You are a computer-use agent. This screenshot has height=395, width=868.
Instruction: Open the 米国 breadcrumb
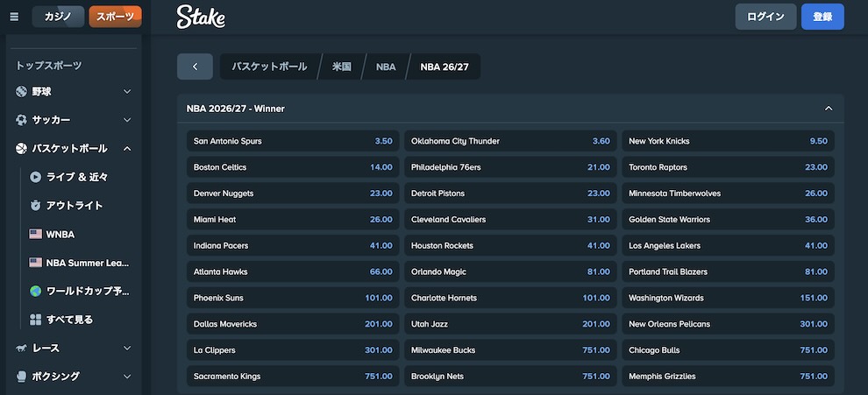tap(342, 67)
